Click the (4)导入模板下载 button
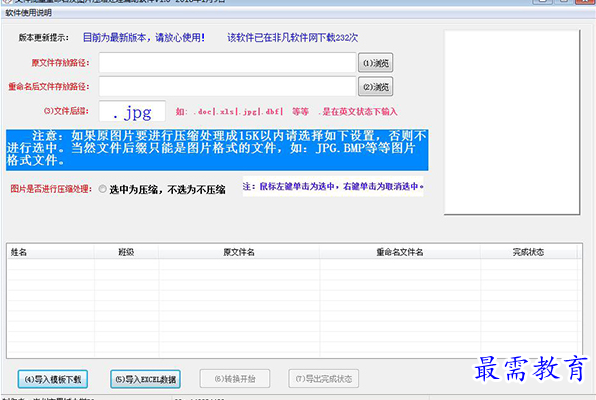This screenshot has width=596, height=400. click(x=53, y=379)
